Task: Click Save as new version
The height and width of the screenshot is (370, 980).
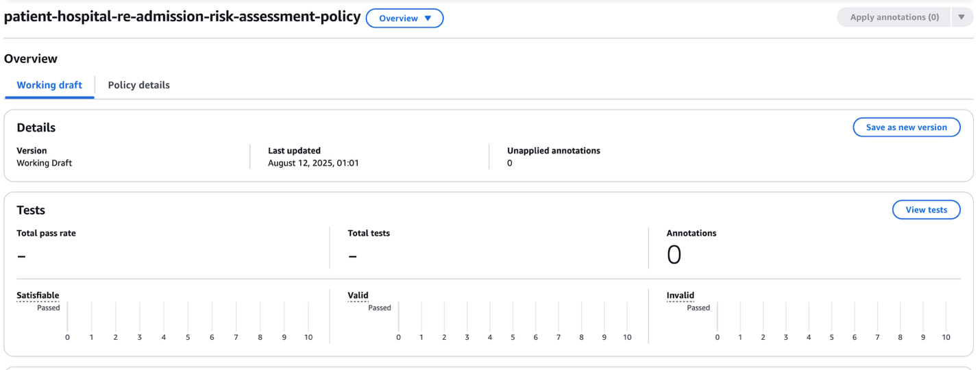Action: click(x=906, y=127)
